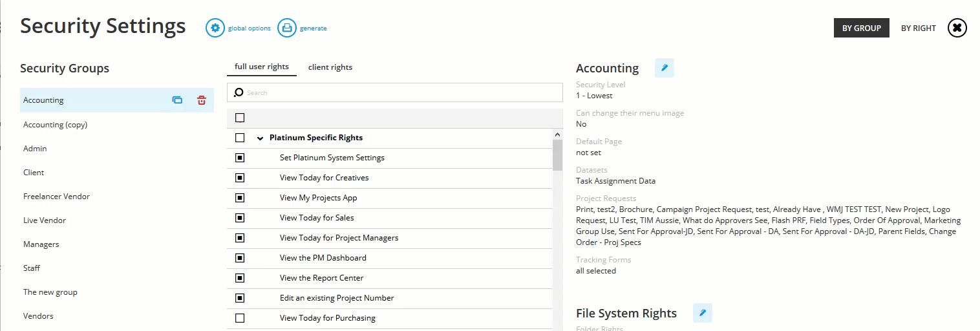This screenshot has width=980, height=331.
Task: Toggle View My Projects App checkbox
Action: pyautogui.click(x=240, y=198)
